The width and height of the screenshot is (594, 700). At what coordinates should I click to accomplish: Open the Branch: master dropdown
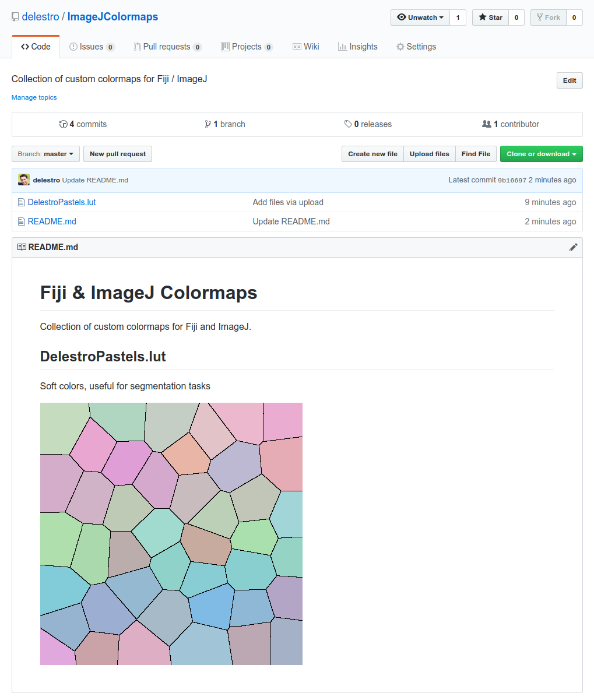(45, 154)
